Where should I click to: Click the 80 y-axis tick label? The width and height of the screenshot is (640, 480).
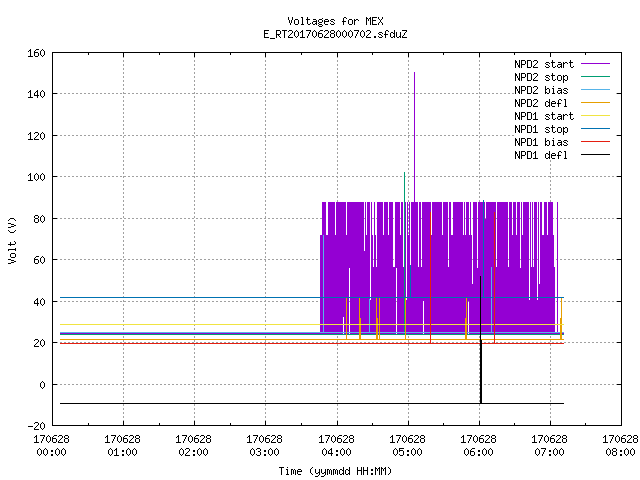[39, 219]
